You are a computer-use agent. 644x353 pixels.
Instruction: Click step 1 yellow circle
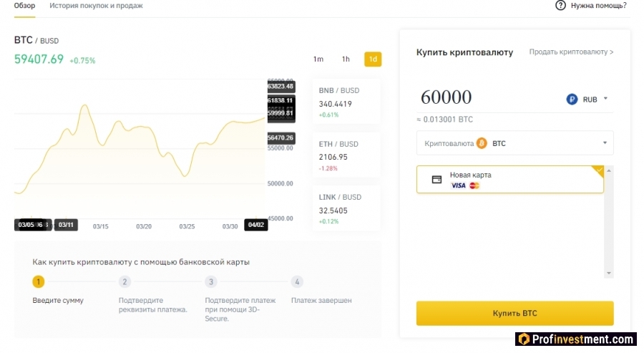[x=39, y=282]
